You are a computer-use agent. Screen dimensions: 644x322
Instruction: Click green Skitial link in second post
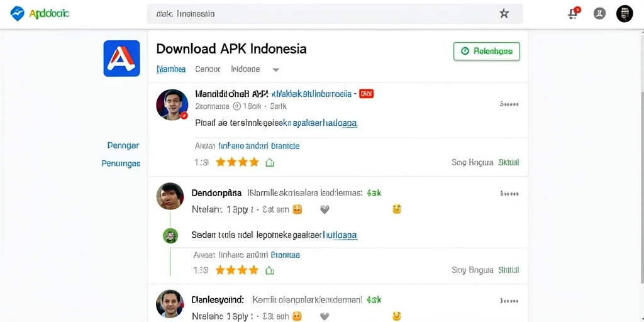coord(508,270)
